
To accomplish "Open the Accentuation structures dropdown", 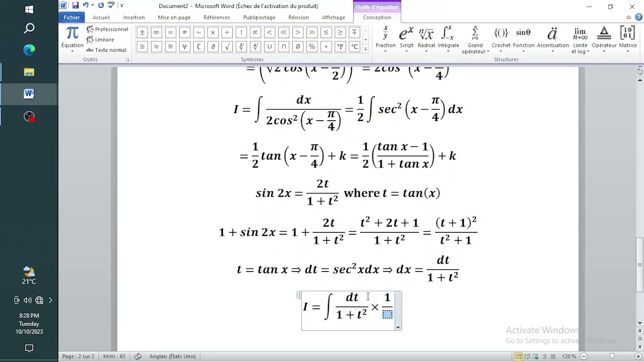I will [x=552, y=39].
